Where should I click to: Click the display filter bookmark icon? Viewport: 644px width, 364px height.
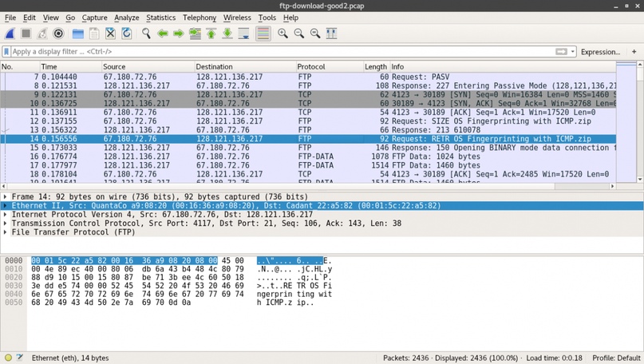(6, 52)
